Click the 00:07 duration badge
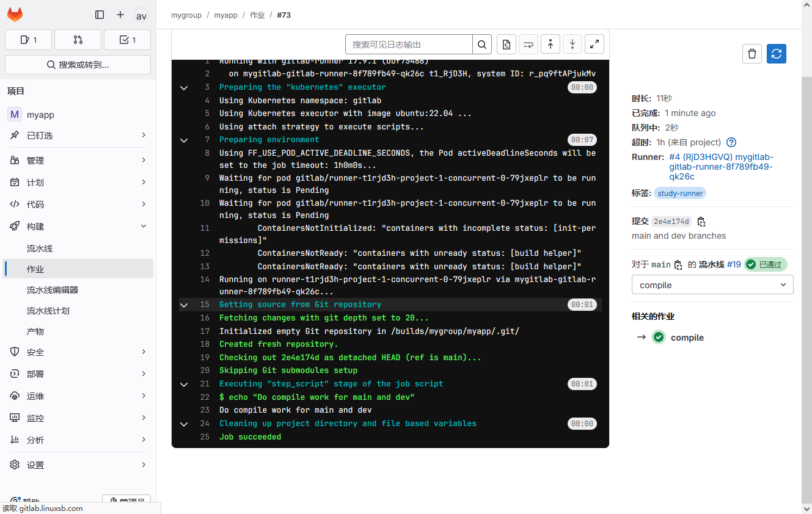This screenshot has width=812, height=514. pos(582,140)
